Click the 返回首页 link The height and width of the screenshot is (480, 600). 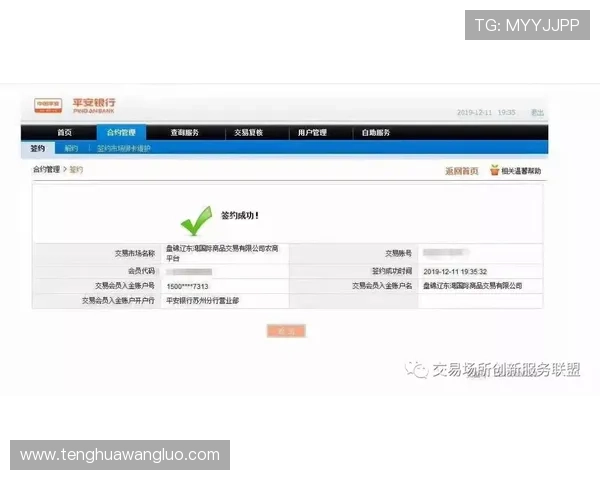tap(461, 171)
